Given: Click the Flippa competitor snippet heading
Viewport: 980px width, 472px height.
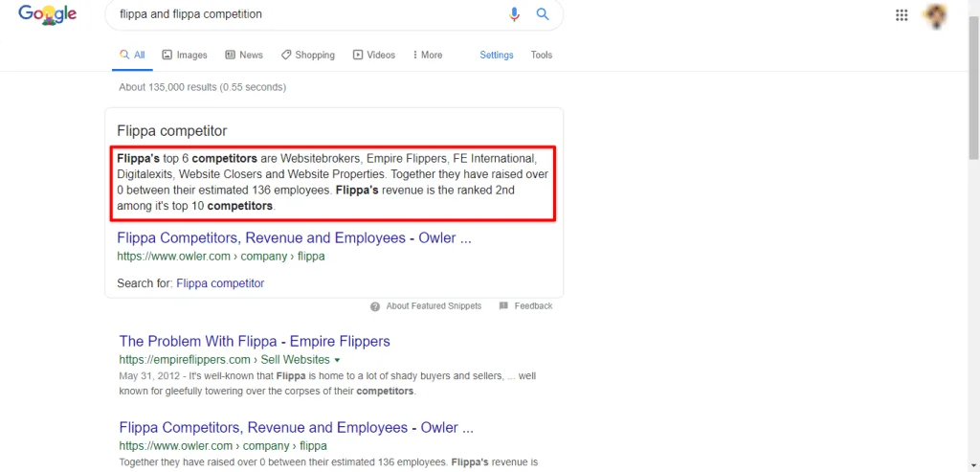Looking at the screenshot, I should coord(172,131).
